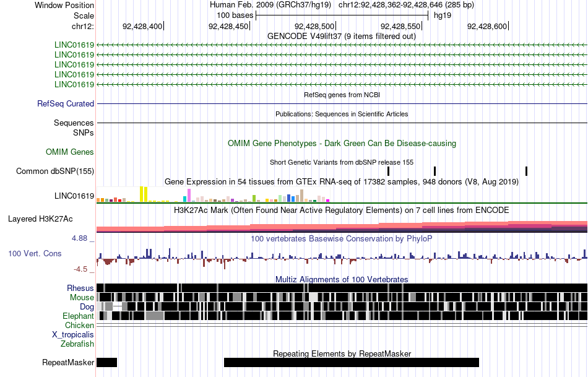588x377 pixels.
Task: Click the SNPs track label
Action: [x=84, y=133]
